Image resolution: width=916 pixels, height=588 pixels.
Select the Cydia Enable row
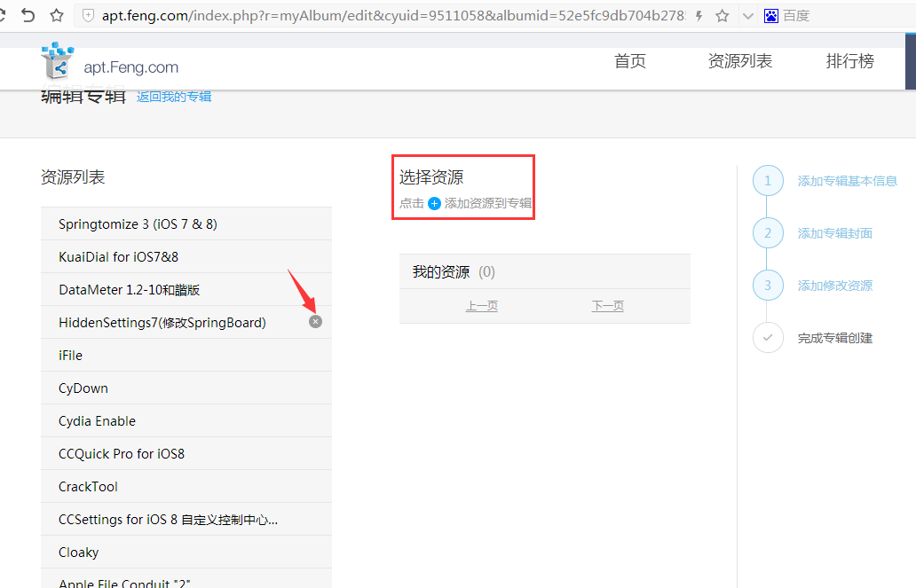(x=186, y=420)
